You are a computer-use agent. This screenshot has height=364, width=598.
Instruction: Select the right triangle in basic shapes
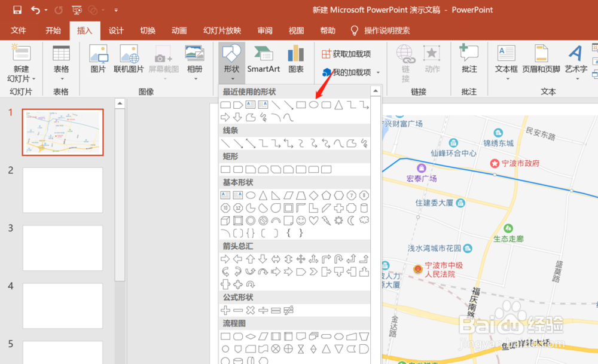click(x=276, y=195)
